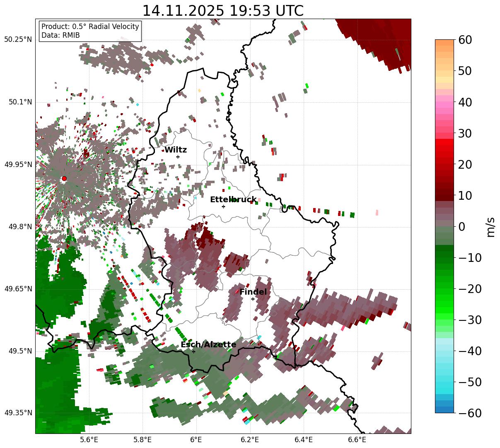Click the 6.4°E longitude tick label

tap(304, 440)
